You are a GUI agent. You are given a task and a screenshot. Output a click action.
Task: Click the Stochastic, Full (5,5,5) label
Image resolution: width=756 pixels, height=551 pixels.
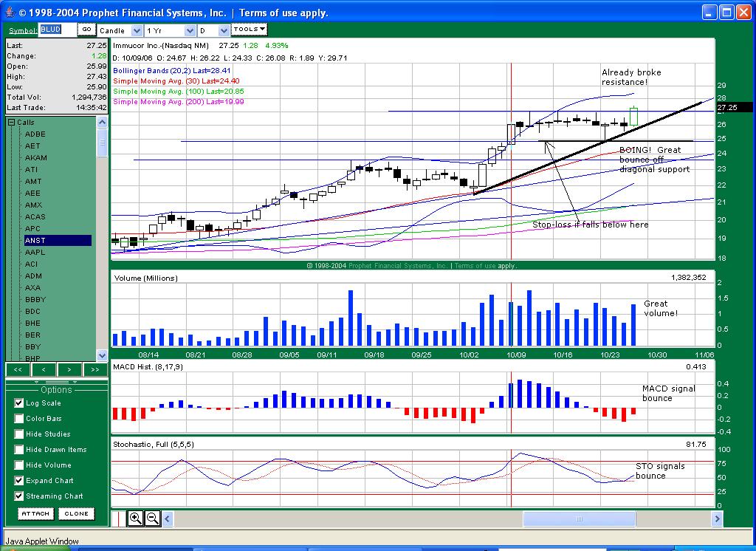(x=154, y=445)
